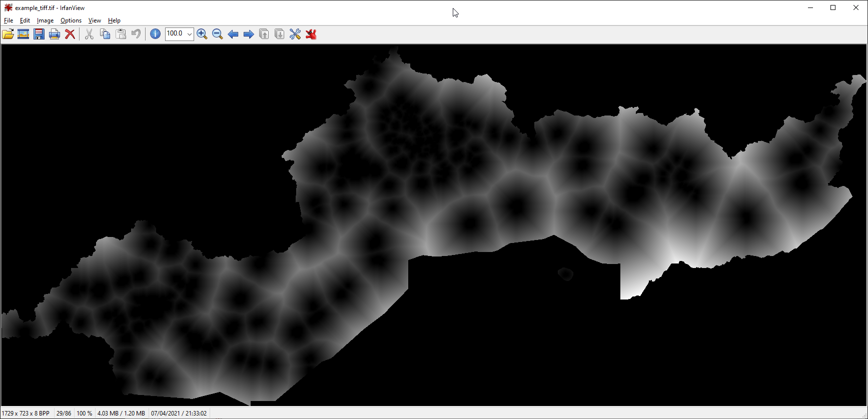The image size is (868, 419).
Task: Open settings with the wrench tools icon
Action: (x=295, y=34)
